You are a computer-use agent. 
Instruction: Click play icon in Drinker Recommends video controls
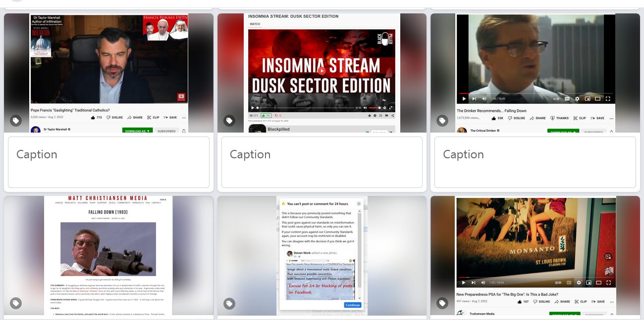464,99
